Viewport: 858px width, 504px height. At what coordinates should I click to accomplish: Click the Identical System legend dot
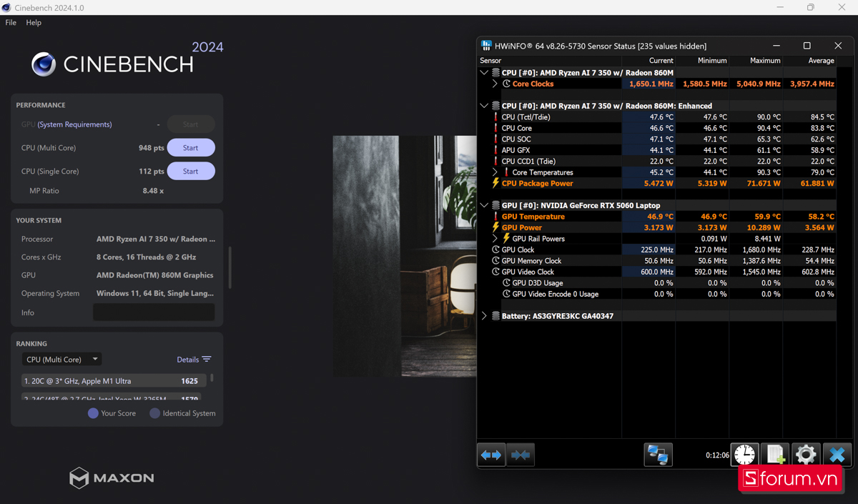154,413
